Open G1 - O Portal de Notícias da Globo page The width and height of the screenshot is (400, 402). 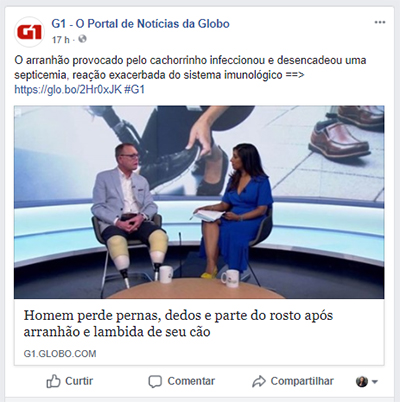point(140,24)
